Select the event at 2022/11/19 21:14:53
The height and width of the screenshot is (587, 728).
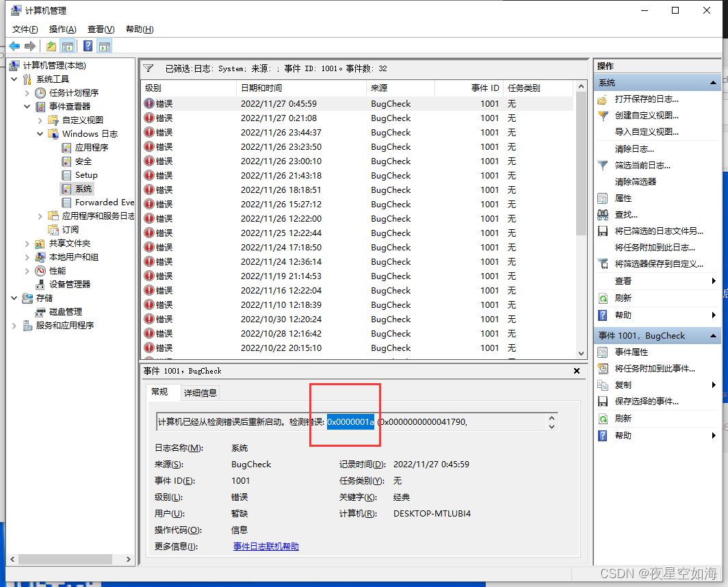pyautogui.click(x=357, y=276)
